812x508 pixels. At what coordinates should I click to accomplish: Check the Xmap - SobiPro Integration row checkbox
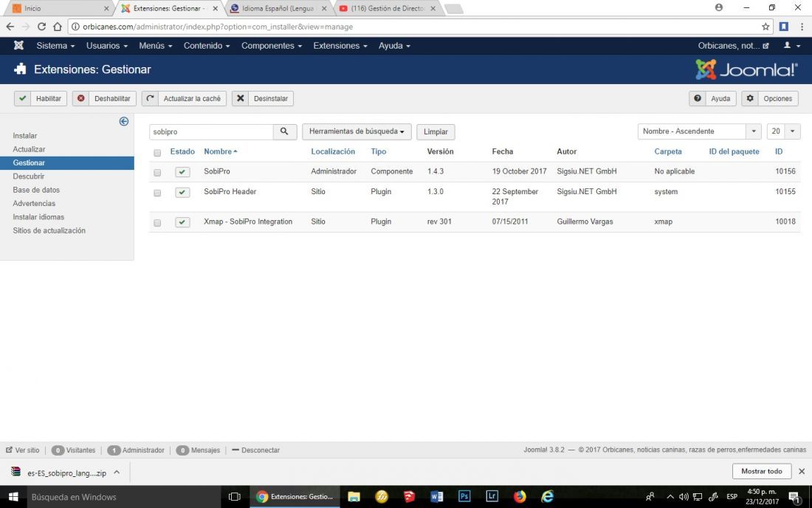tap(157, 223)
